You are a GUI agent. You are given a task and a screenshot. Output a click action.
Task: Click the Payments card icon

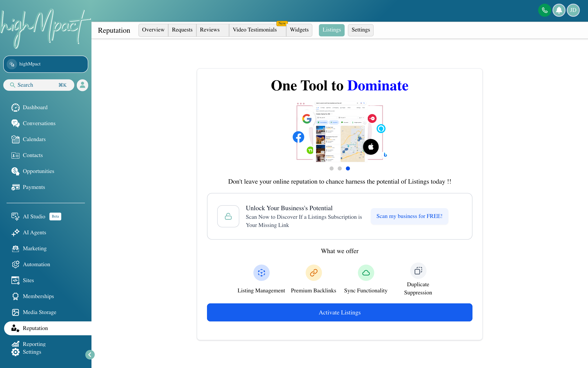(x=15, y=187)
